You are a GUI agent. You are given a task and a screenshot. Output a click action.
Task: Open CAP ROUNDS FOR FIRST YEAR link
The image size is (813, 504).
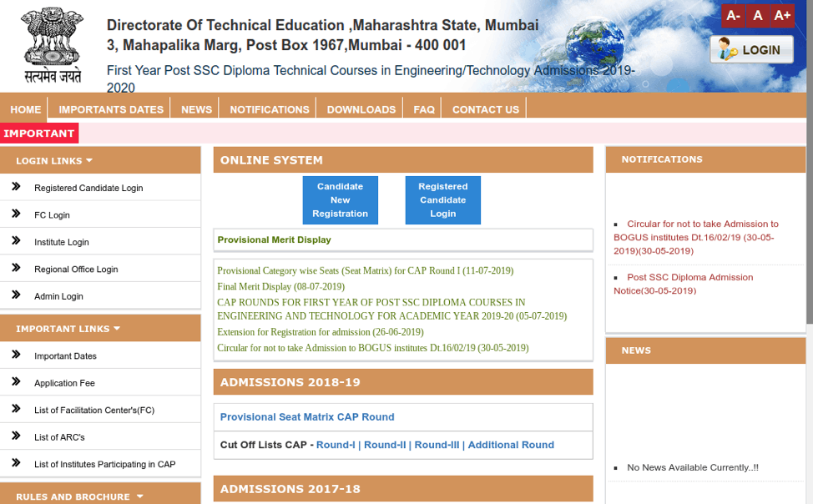click(392, 309)
